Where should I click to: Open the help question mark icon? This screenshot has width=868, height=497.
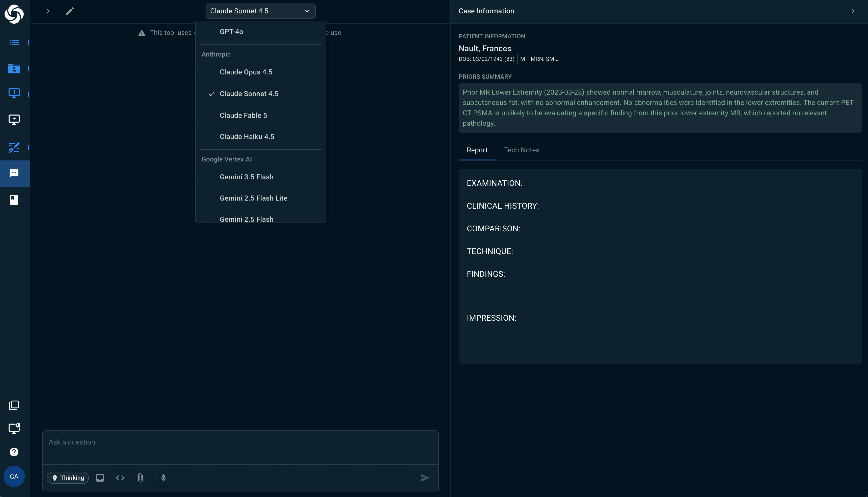(14, 452)
